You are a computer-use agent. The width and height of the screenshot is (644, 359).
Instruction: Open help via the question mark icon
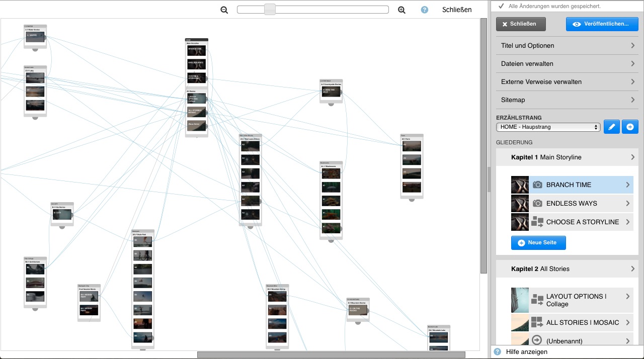pos(424,10)
